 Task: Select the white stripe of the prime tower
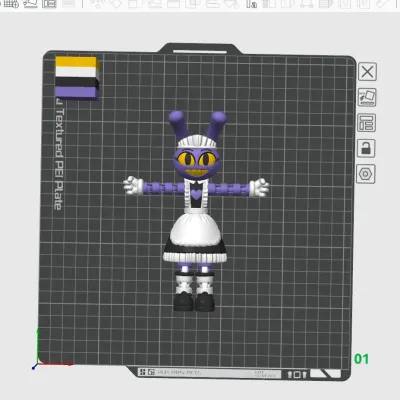pos(77,72)
